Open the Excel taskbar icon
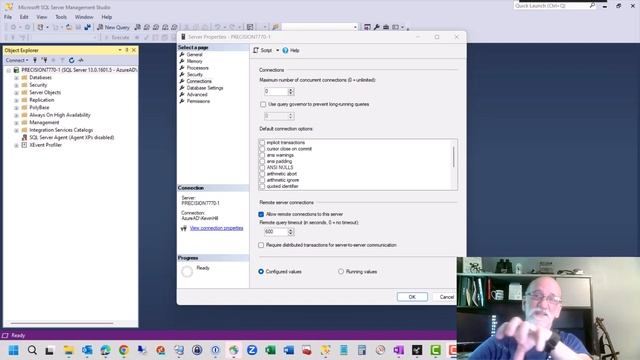The image size is (640, 360). point(270,350)
